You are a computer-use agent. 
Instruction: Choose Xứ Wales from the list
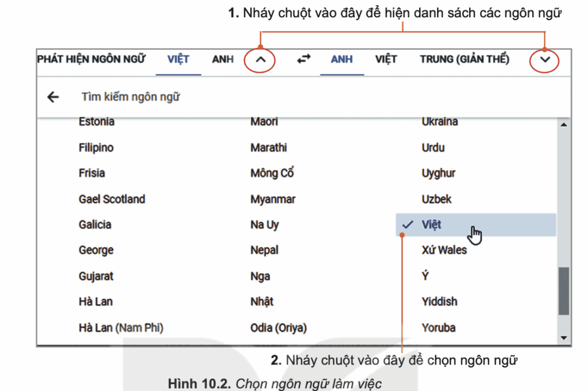pyautogui.click(x=443, y=250)
